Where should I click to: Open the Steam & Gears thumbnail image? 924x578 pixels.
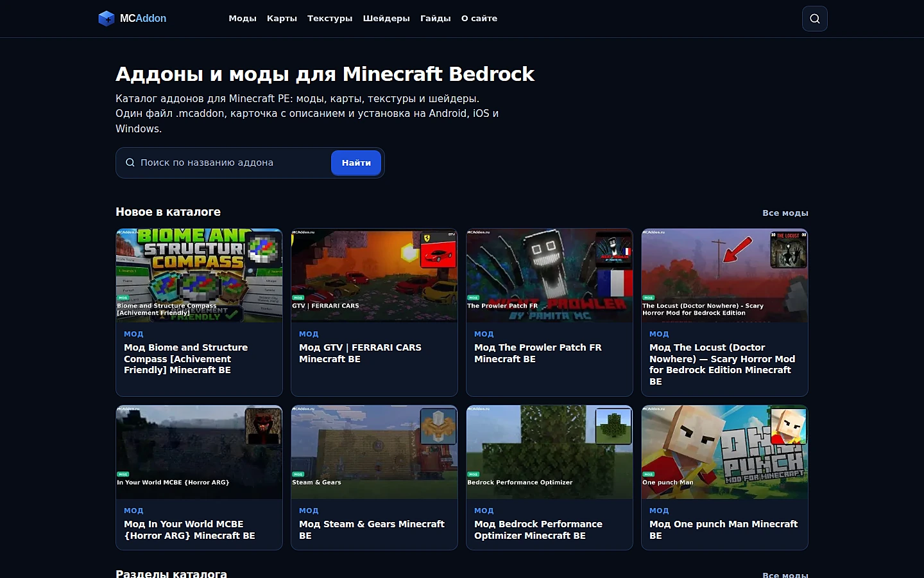[x=374, y=452]
